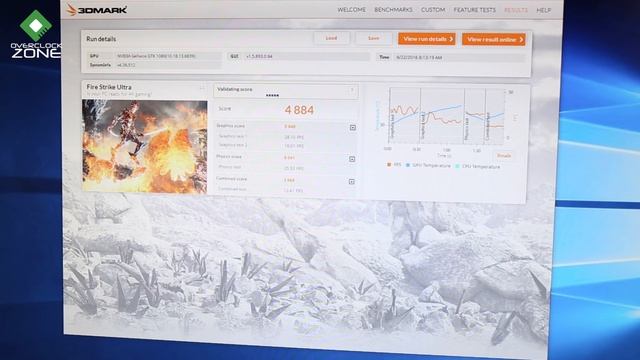Image resolution: width=640 pixels, height=360 pixels.
Task: Click the Time value field
Action: click(x=460, y=58)
